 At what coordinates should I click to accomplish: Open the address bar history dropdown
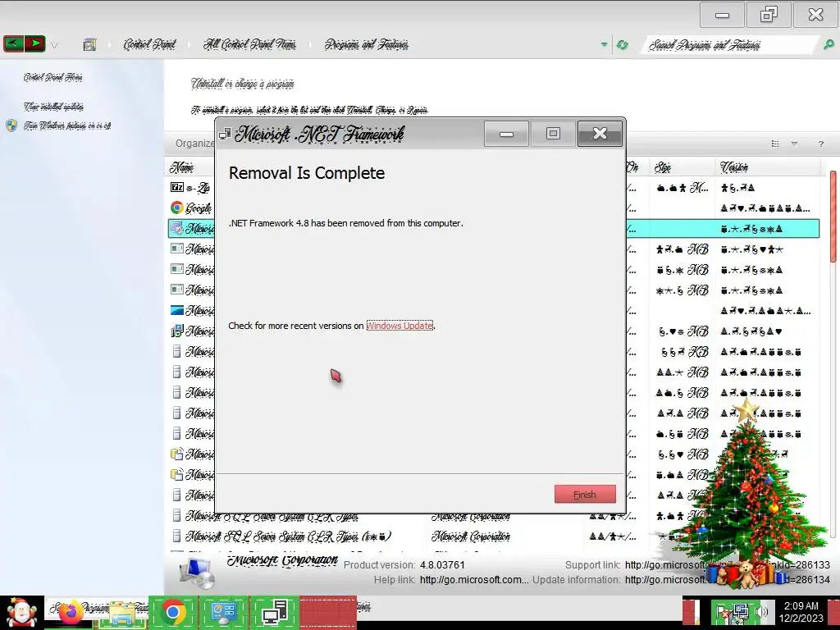(x=604, y=44)
